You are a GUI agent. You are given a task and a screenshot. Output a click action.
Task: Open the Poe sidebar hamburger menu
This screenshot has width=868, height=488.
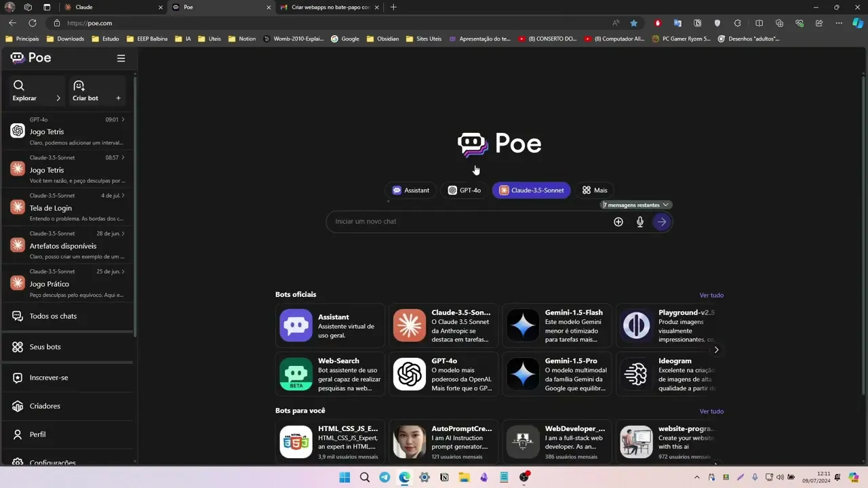click(121, 58)
